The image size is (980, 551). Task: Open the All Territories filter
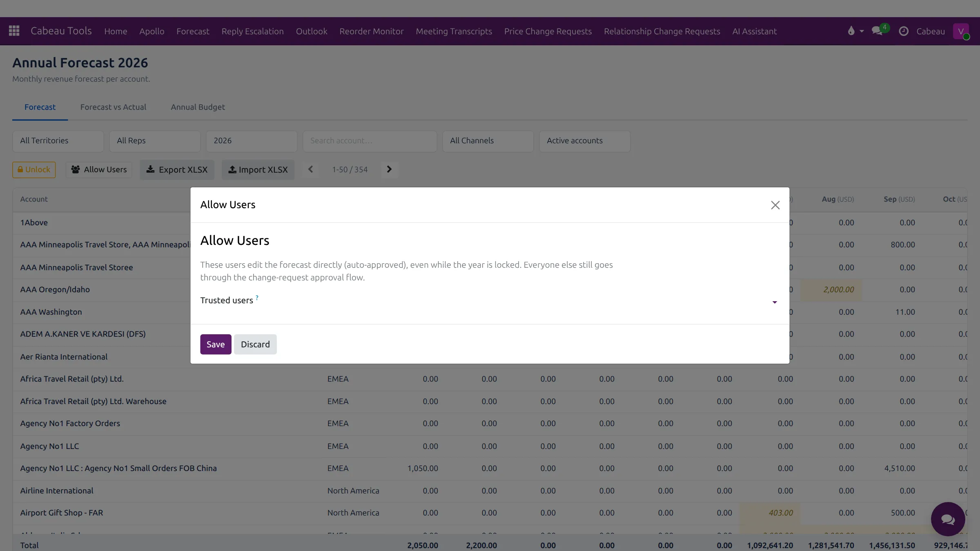58,141
